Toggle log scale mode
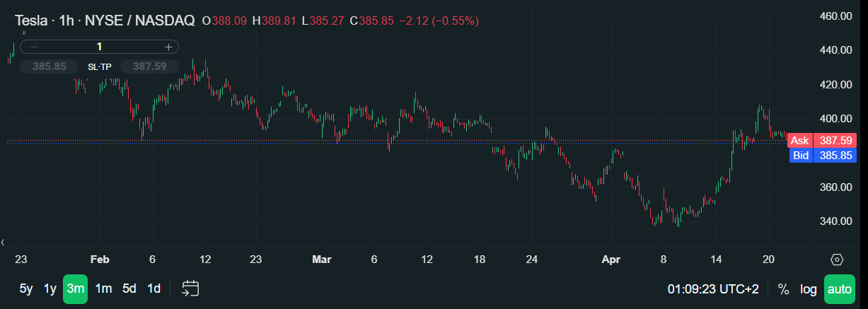868x309 pixels. [808, 289]
